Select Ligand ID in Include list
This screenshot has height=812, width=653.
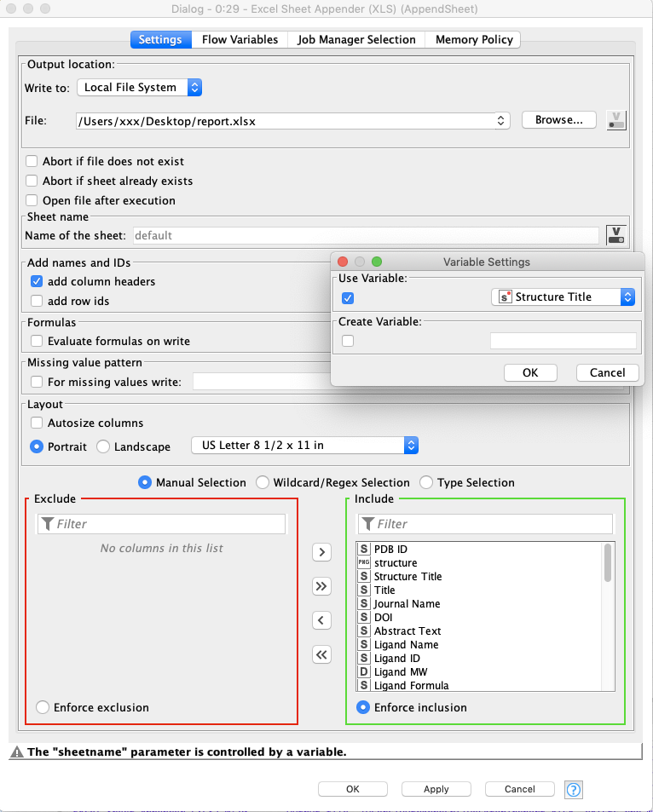tap(397, 658)
